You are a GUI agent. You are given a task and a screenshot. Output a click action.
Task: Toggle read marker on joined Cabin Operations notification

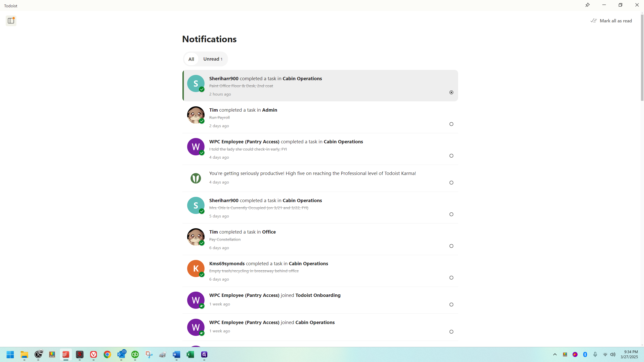(451, 332)
